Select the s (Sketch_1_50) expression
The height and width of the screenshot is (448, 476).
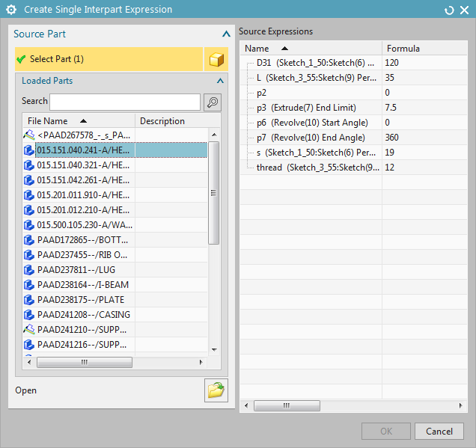tap(354, 153)
